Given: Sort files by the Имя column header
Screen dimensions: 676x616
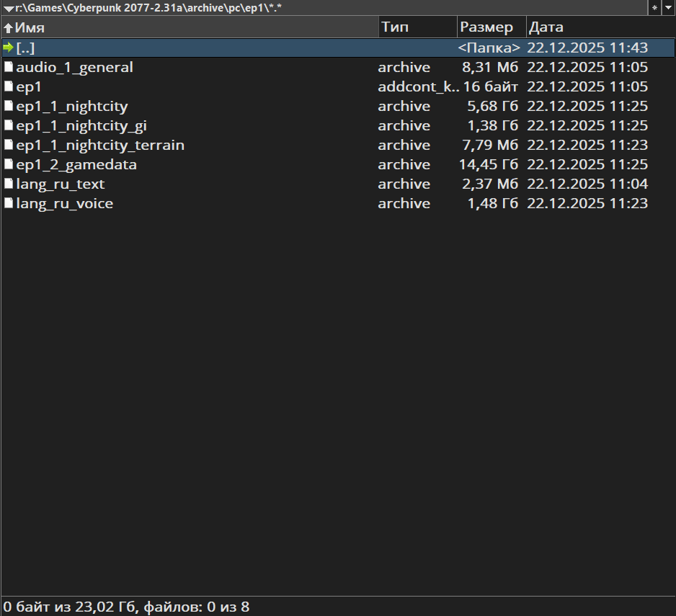Looking at the screenshot, I should pos(30,27).
